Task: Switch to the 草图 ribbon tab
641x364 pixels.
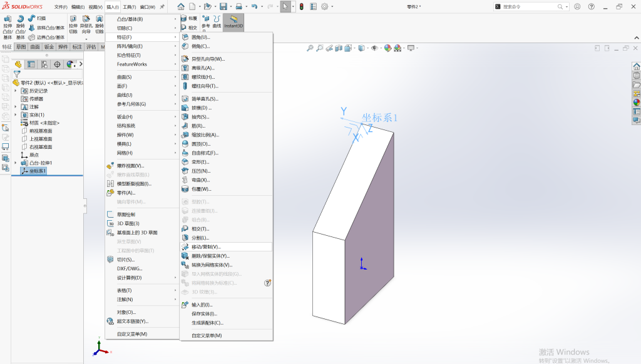Action: (21, 47)
